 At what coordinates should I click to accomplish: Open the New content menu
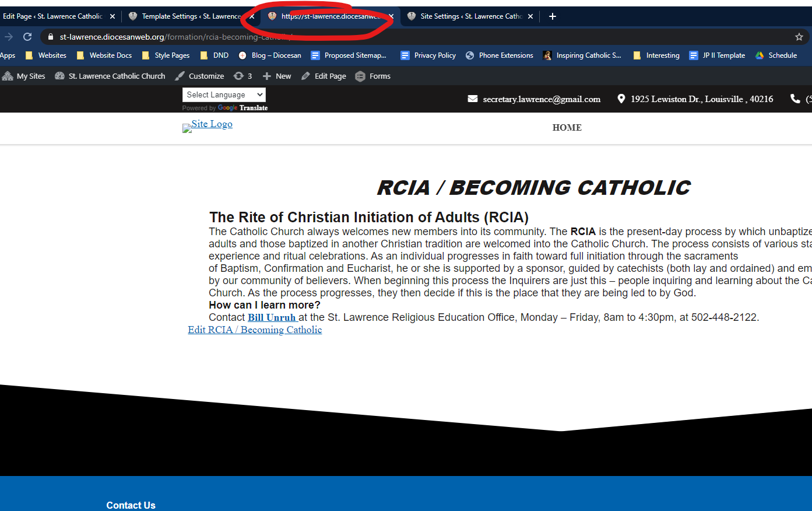click(x=277, y=76)
